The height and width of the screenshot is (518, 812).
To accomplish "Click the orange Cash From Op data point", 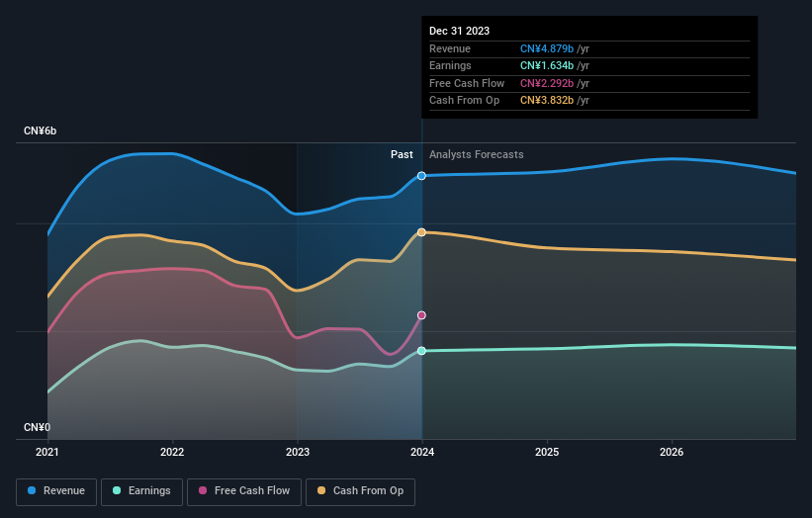I will point(421,232).
